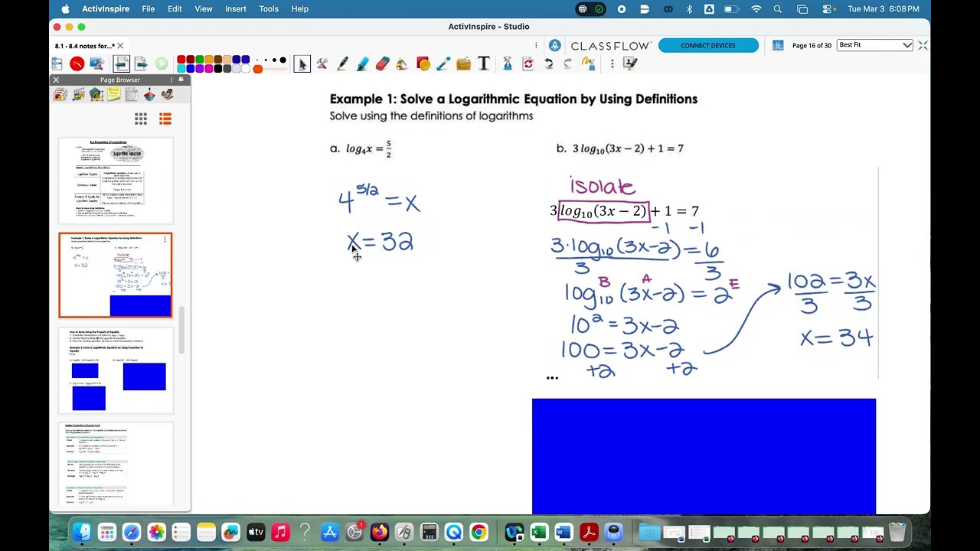Viewport: 980px width, 551px height.
Task: Open the Tools wrench icon
Action: click(322, 64)
